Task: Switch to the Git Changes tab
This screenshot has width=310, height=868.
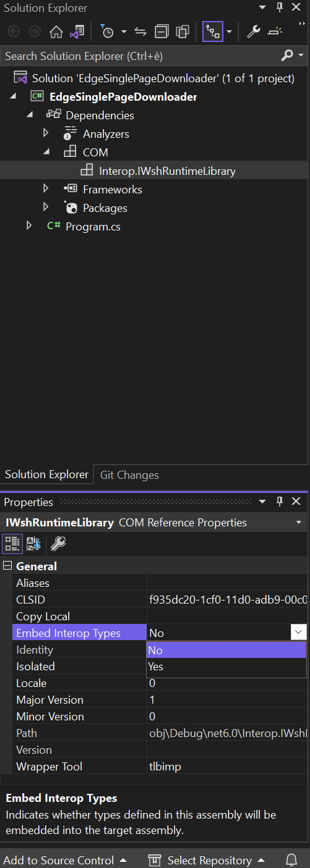Action: 129,474
